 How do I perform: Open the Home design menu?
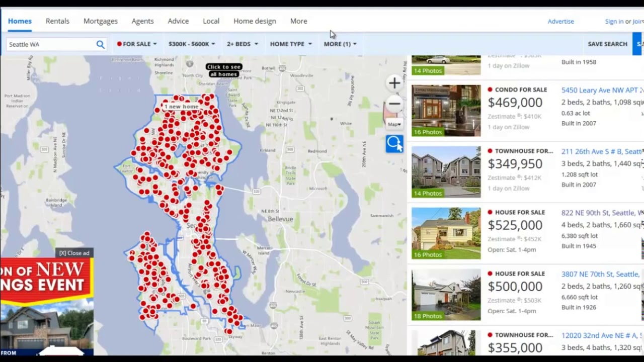[x=255, y=21]
